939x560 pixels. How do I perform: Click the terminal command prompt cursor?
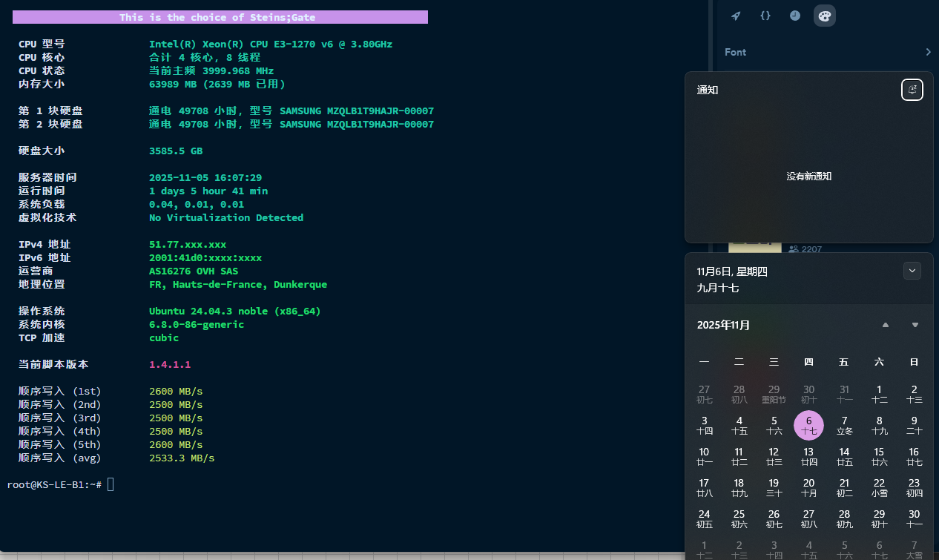(111, 484)
